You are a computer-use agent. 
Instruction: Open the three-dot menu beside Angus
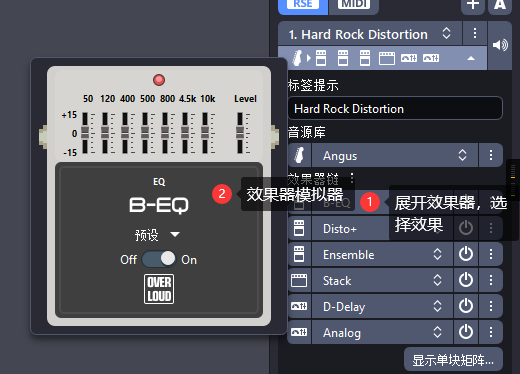[491, 155]
